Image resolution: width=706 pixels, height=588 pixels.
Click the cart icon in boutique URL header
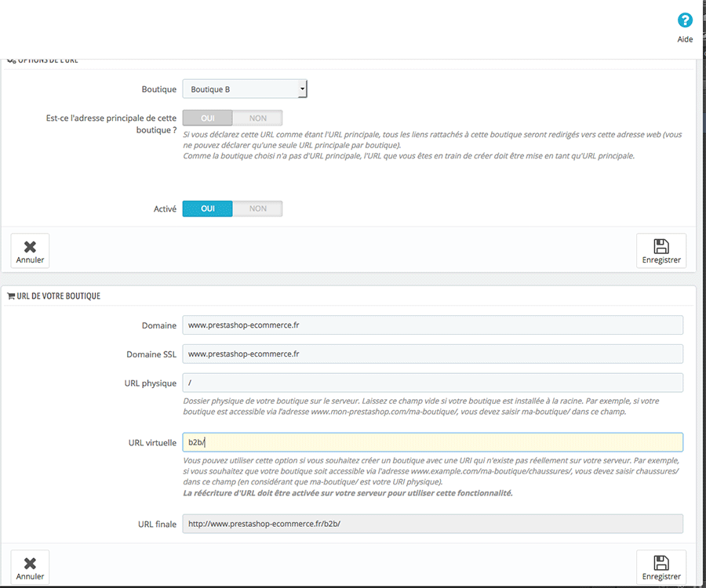(x=11, y=296)
